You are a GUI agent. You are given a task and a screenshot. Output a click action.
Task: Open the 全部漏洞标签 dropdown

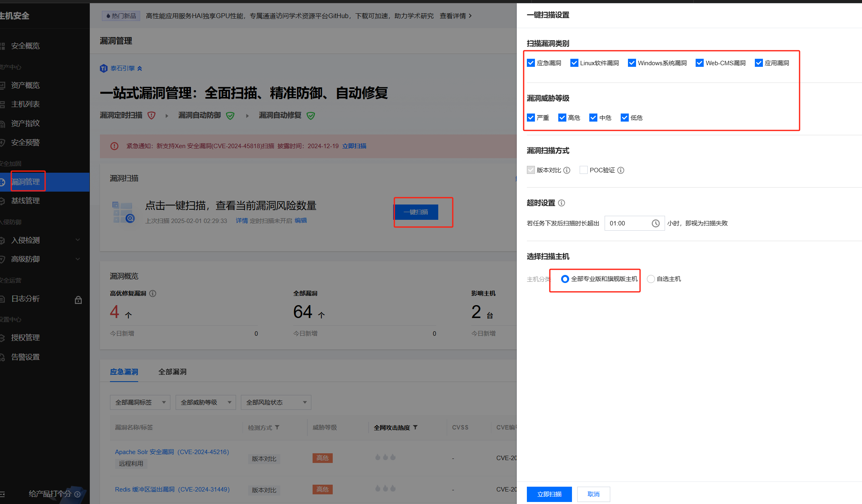click(x=140, y=402)
